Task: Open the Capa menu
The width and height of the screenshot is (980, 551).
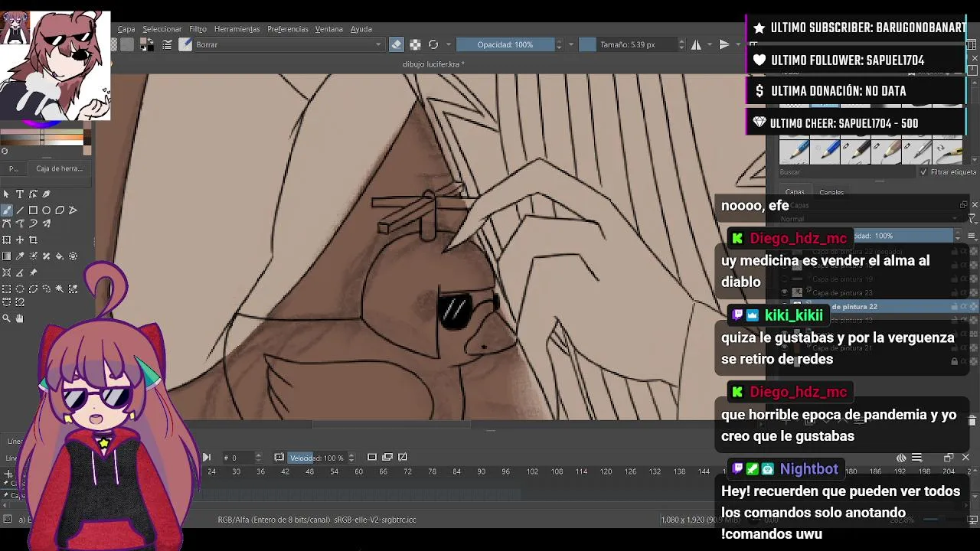Action: (x=126, y=29)
